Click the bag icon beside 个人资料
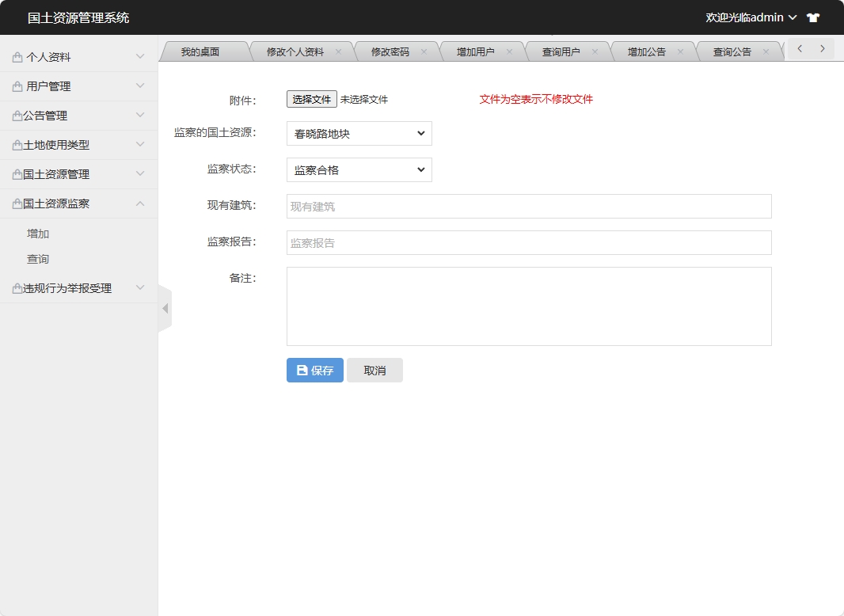 (x=17, y=57)
